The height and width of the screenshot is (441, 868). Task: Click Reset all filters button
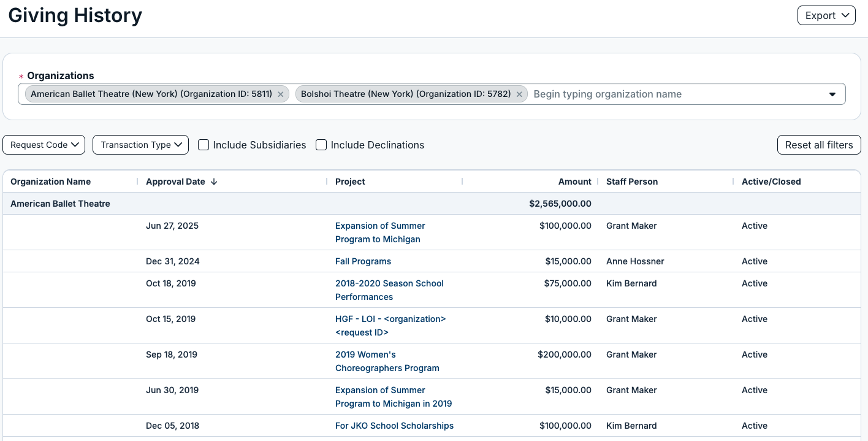coord(819,145)
